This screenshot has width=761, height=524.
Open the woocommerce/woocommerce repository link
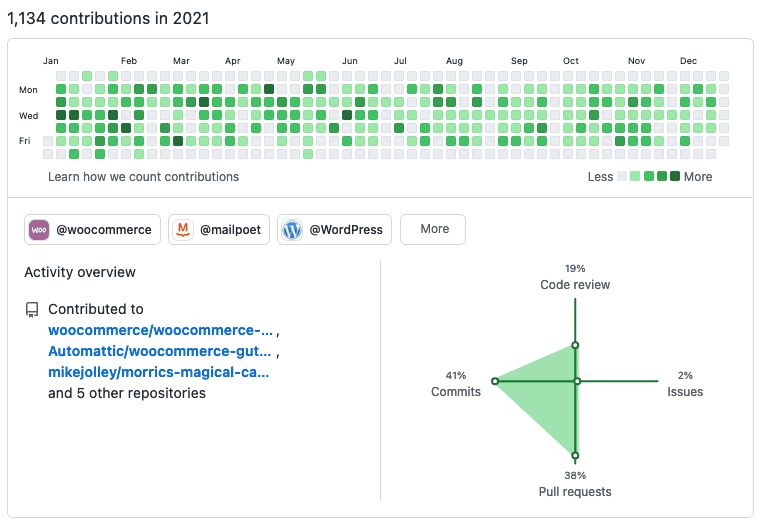[160, 330]
